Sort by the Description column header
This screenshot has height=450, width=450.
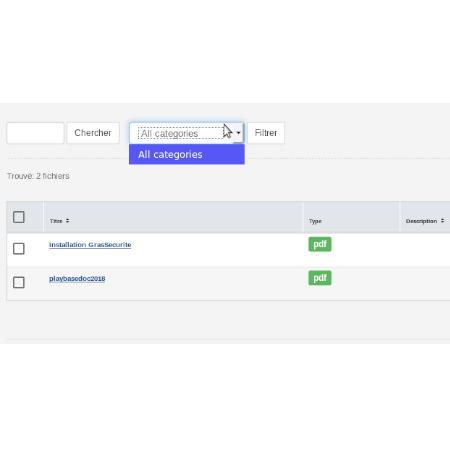pyautogui.click(x=421, y=221)
